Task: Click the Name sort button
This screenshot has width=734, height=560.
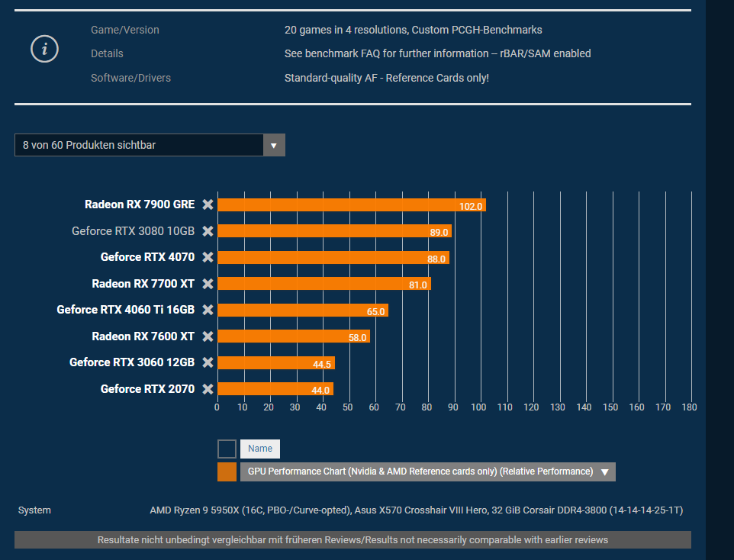Action: [x=260, y=449]
